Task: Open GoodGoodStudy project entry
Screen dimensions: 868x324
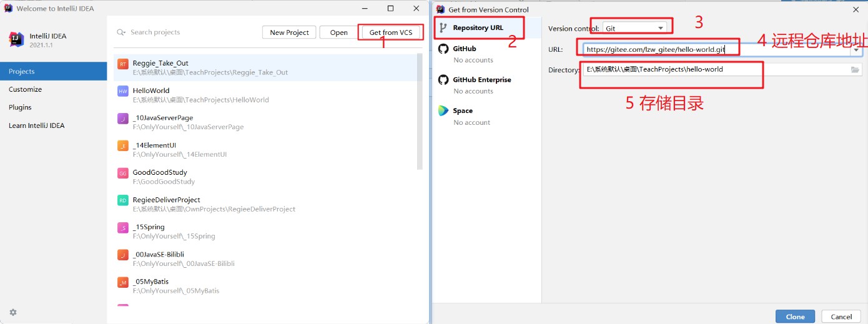Action: pos(268,177)
